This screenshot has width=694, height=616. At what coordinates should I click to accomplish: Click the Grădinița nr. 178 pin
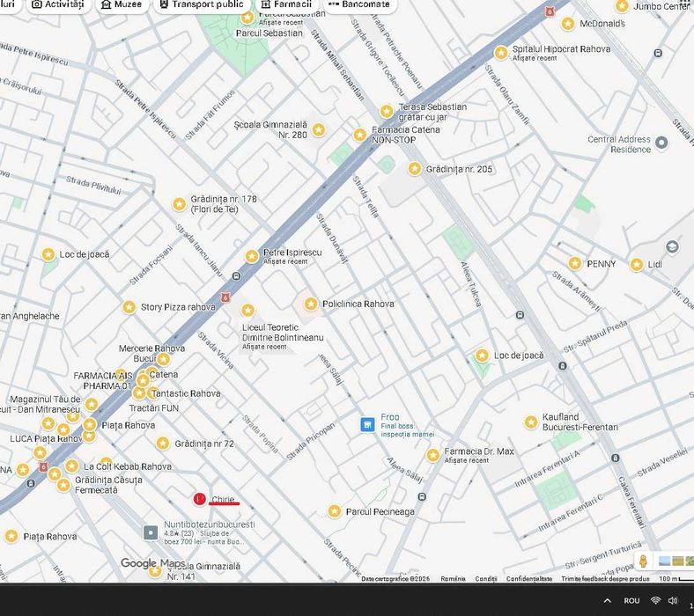point(180,204)
